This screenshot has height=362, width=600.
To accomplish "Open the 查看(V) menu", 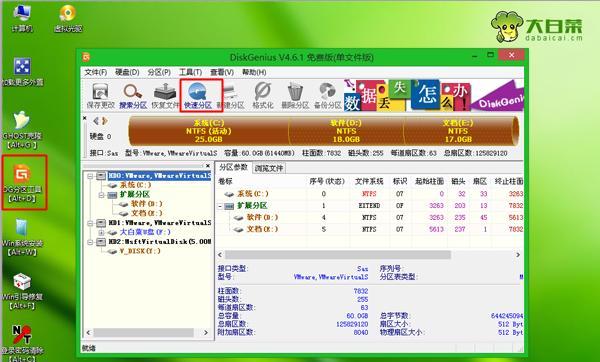I will 222,72.
